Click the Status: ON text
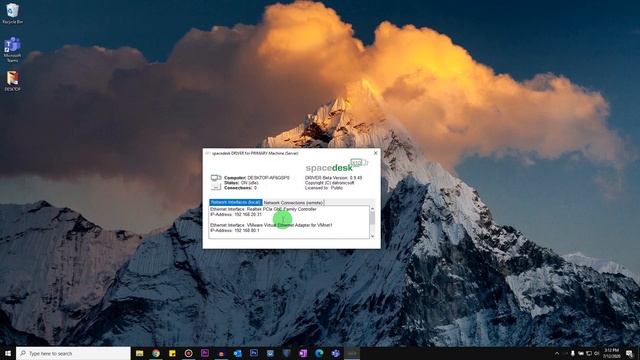 pyautogui.click(x=241, y=183)
